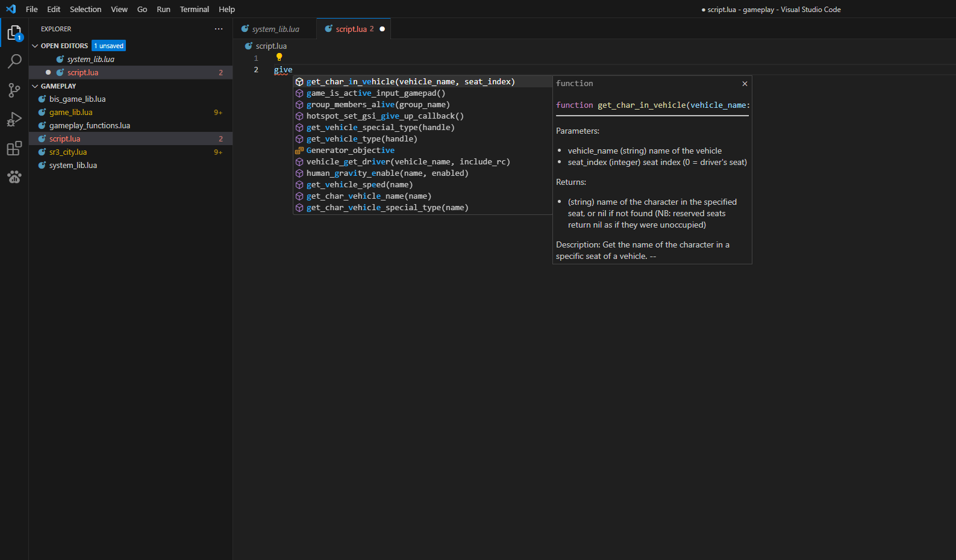Select group_members_alive suggestion
The height and width of the screenshot is (560, 956).
coord(423,105)
